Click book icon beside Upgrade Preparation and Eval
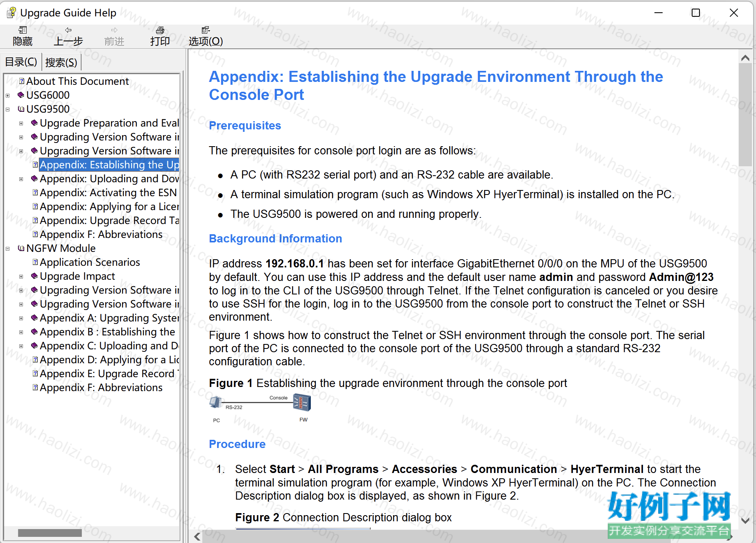 [34, 123]
